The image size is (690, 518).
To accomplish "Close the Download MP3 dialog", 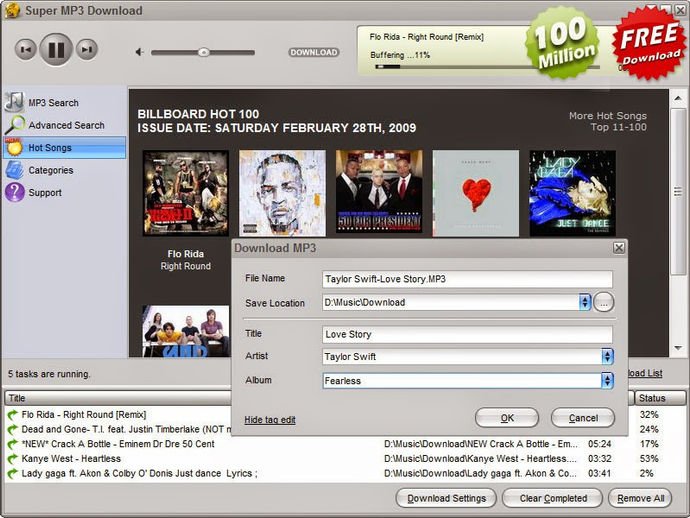I will pyautogui.click(x=619, y=248).
